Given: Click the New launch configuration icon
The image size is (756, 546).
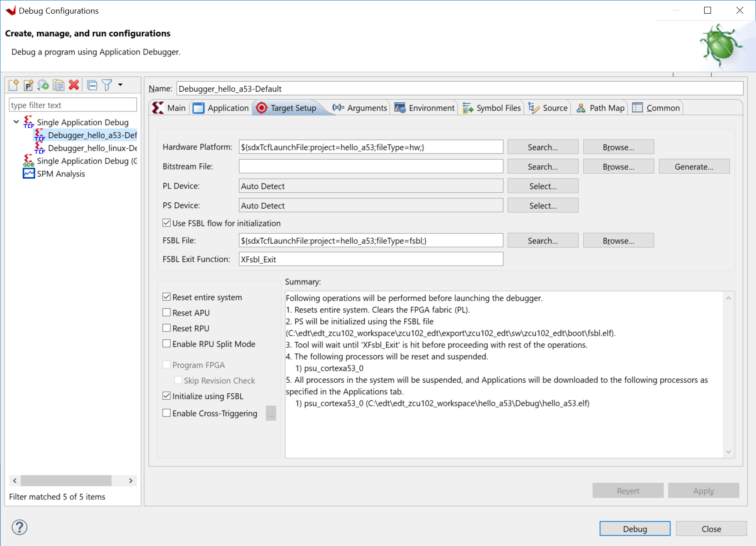Looking at the screenshot, I should click(14, 85).
